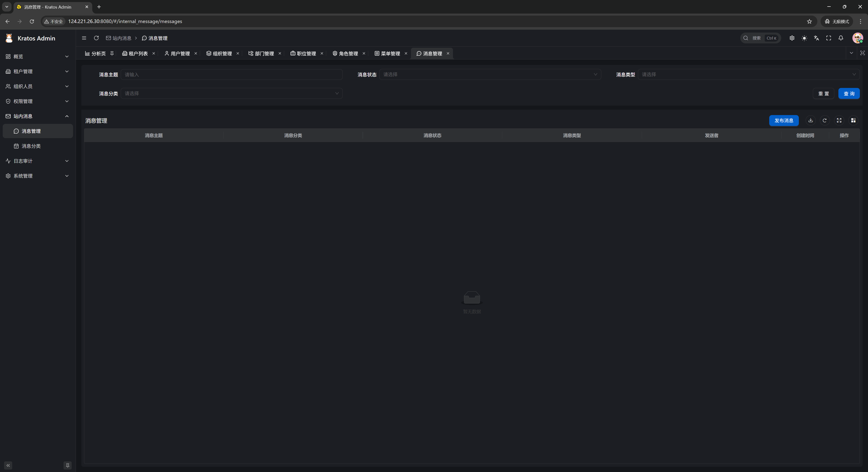Click the notification bell icon

[x=841, y=38]
